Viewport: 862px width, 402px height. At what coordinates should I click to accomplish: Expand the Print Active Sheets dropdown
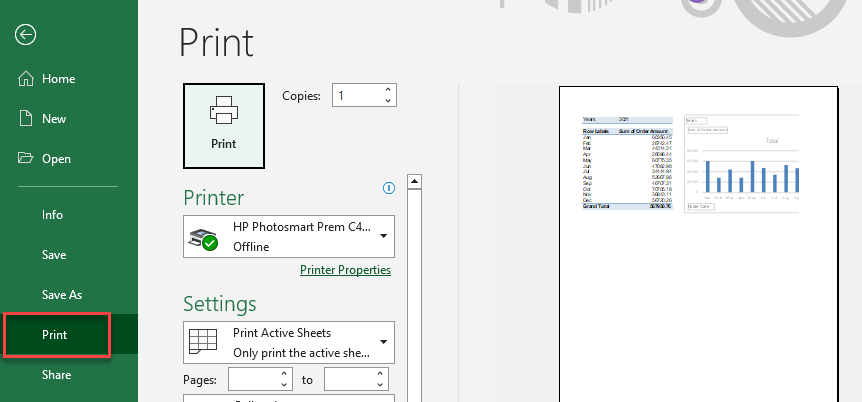383,342
